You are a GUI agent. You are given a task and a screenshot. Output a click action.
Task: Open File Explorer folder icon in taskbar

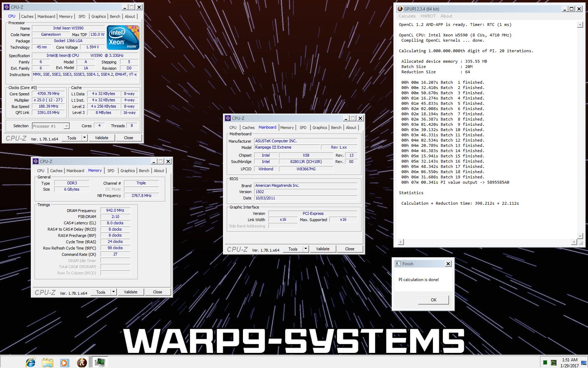click(x=48, y=362)
